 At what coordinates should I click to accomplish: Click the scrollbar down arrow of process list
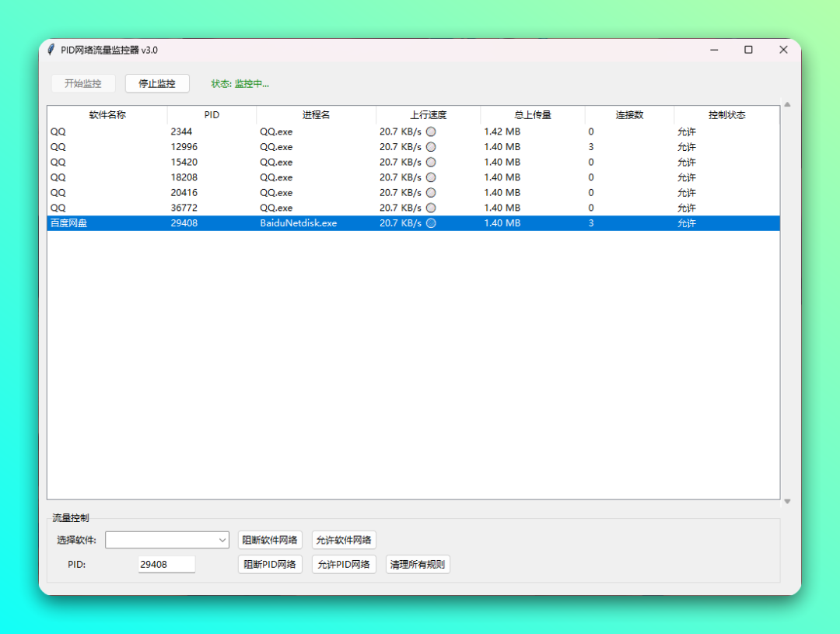coord(787,502)
